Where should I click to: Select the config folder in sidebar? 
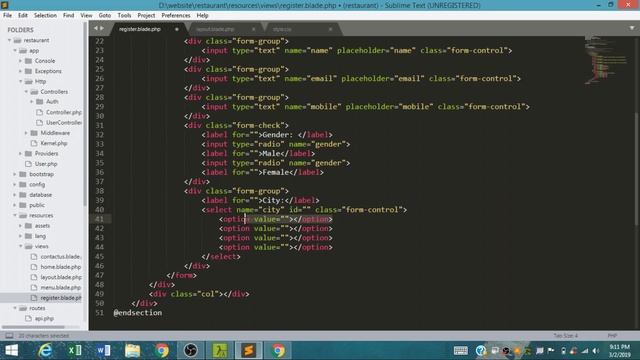tap(37, 184)
